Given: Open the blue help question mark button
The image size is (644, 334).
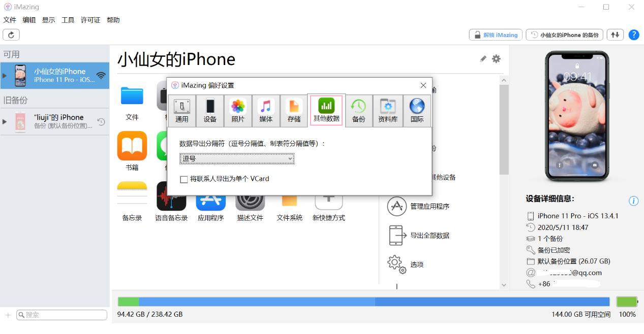Looking at the screenshot, I should (633, 35).
